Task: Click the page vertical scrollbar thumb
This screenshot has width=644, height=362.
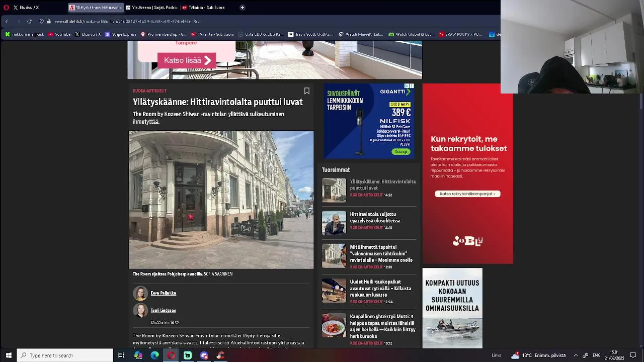Action: (641, 101)
